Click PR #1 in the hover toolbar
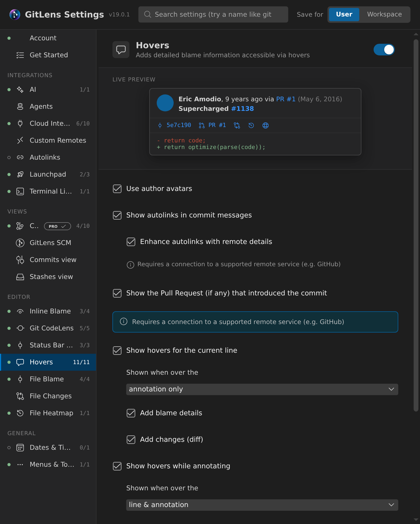The image size is (420, 524). [x=212, y=125]
